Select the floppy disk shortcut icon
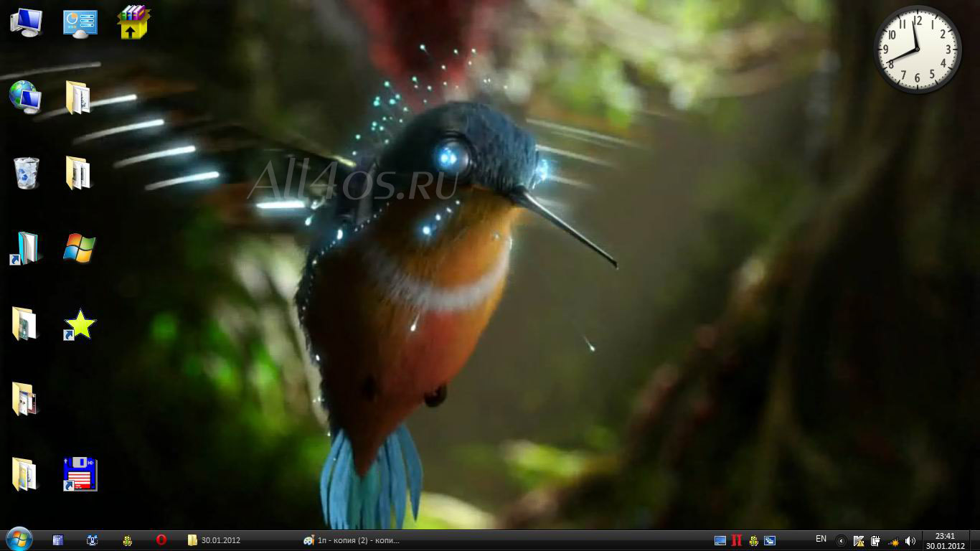This screenshot has width=980, height=551. 80,474
